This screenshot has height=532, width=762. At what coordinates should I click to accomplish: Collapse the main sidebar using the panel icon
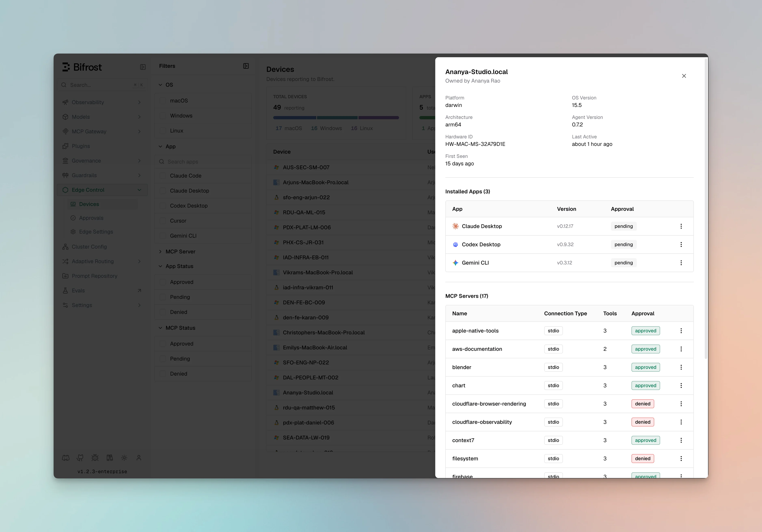pyautogui.click(x=143, y=67)
